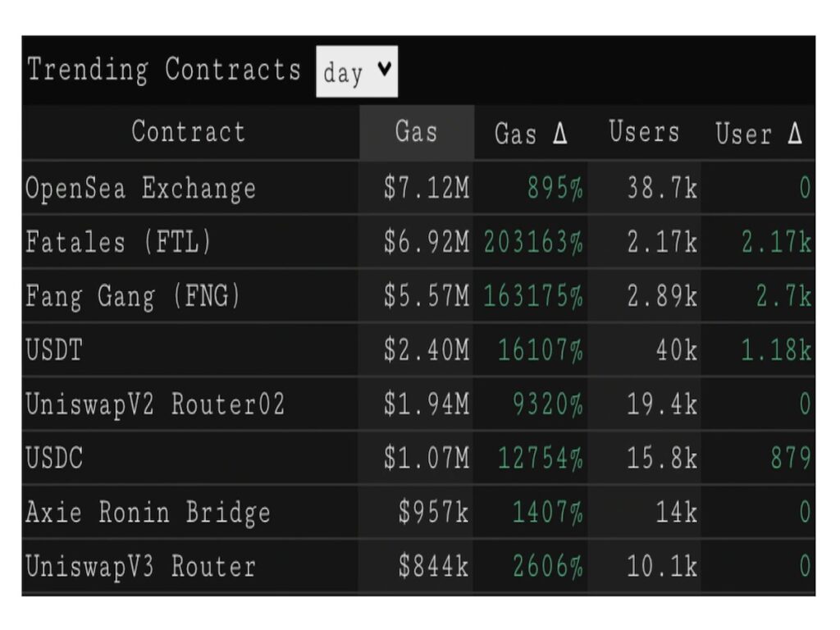Click the $7.12M gas value
This screenshot has width=840, height=630.
coord(427,188)
